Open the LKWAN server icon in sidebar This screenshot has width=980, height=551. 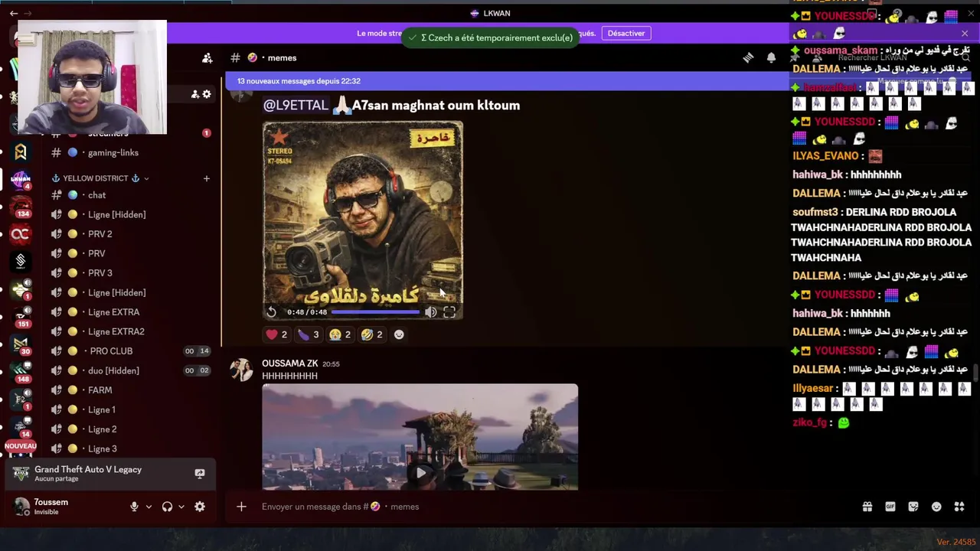(x=21, y=180)
